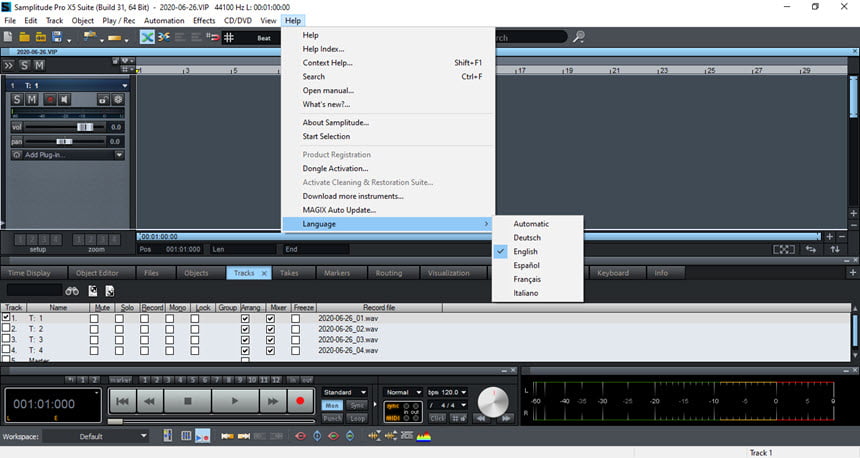Toggle the Loop button in transport
This screenshot has height=458, width=860.
click(357, 418)
